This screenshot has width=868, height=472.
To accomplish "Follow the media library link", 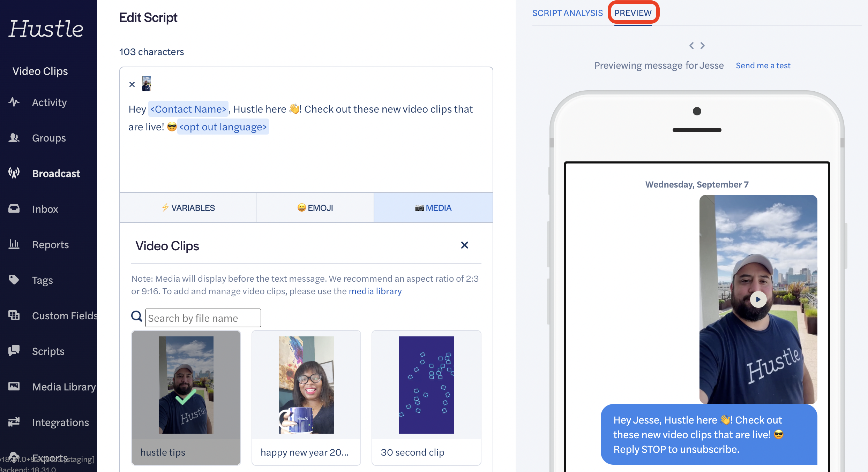I will 375,291.
